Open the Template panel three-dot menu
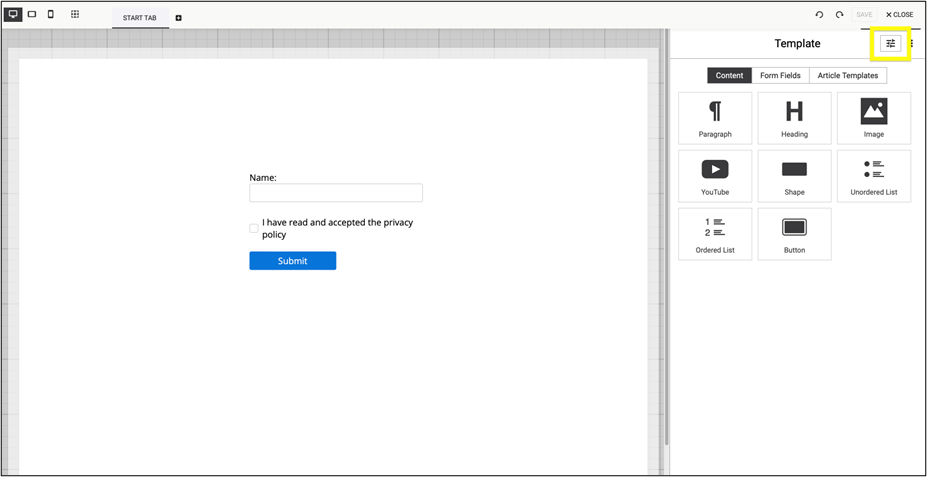 [x=911, y=43]
